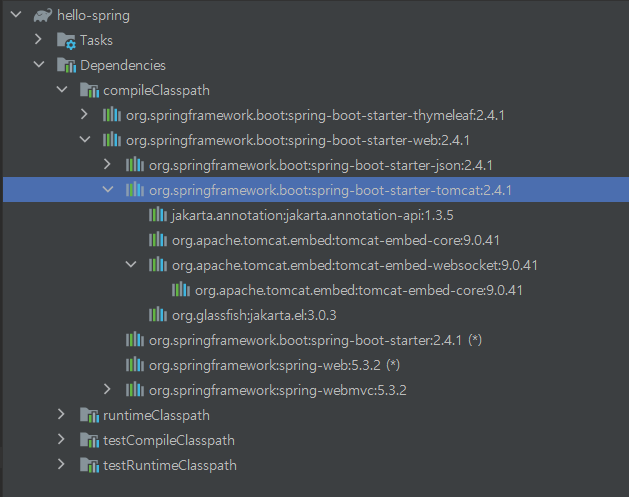Click library icon of spring-webmvc:5.3.2

[135, 389]
